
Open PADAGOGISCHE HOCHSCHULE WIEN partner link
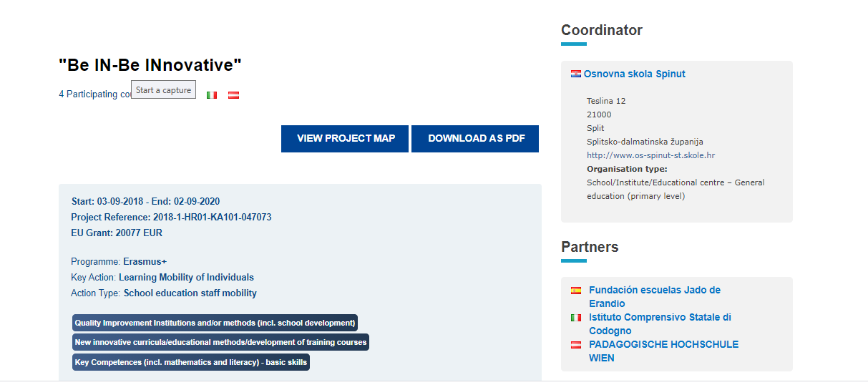coord(663,351)
